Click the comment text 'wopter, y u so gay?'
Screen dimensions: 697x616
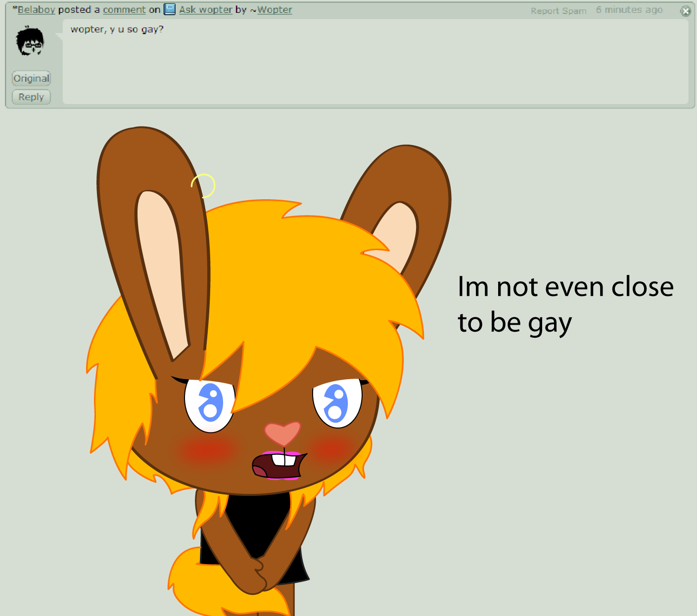(117, 30)
